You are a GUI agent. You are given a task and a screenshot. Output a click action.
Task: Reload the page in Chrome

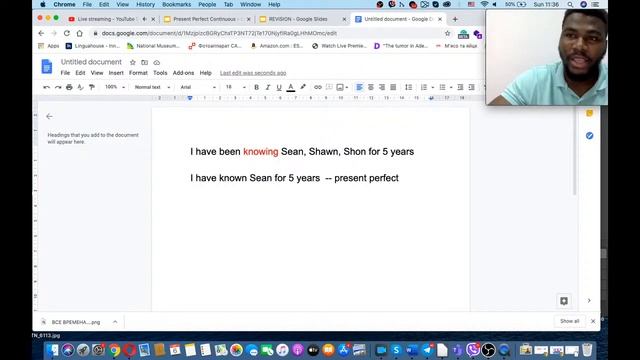click(x=67, y=33)
